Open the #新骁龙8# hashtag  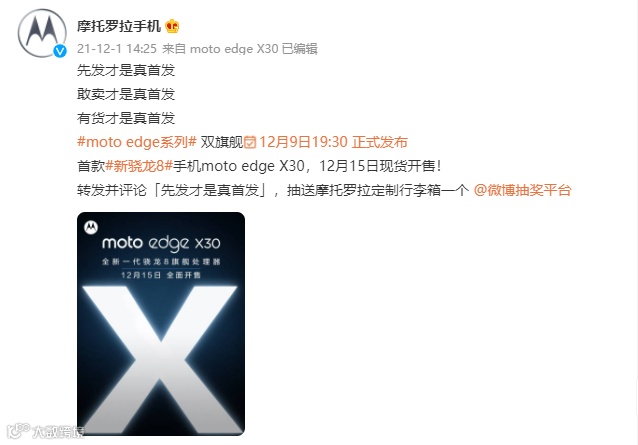click(x=139, y=166)
